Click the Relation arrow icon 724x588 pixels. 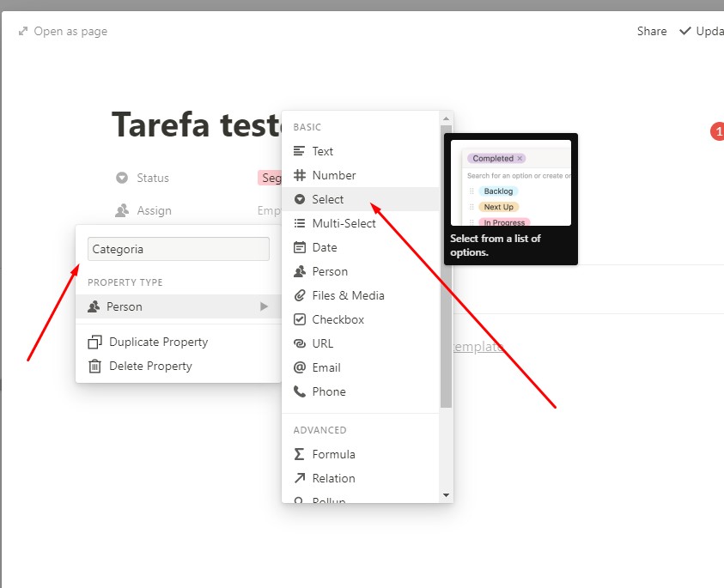pos(299,478)
